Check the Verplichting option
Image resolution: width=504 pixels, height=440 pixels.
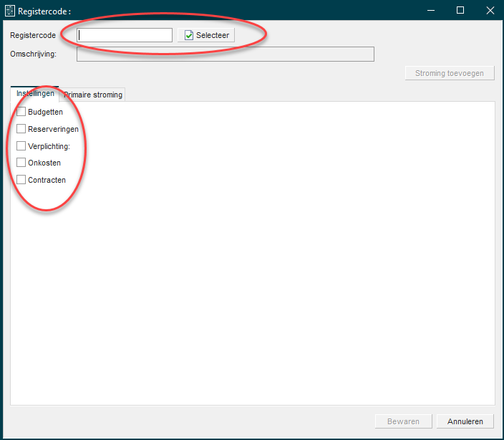[x=21, y=146]
